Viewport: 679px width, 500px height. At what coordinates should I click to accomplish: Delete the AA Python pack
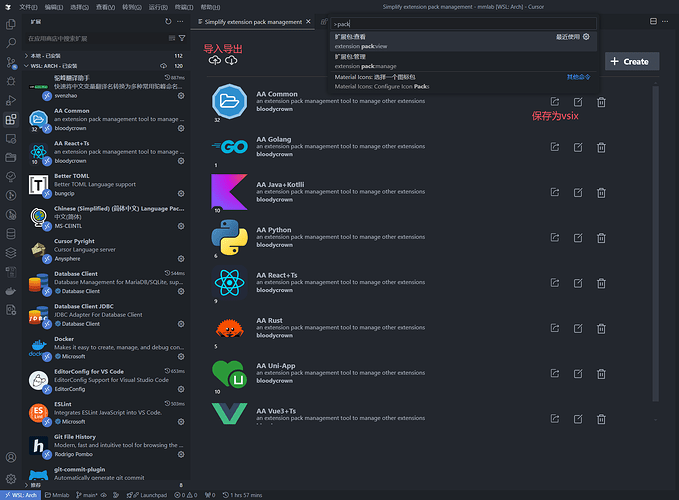(x=601, y=238)
